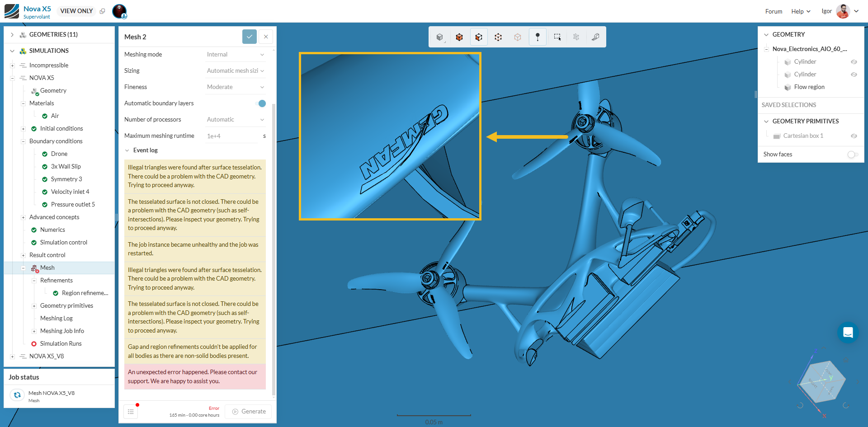Open the support chat bubble
Image resolution: width=868 pixels, height=427 pixels.
pos(848,333)
